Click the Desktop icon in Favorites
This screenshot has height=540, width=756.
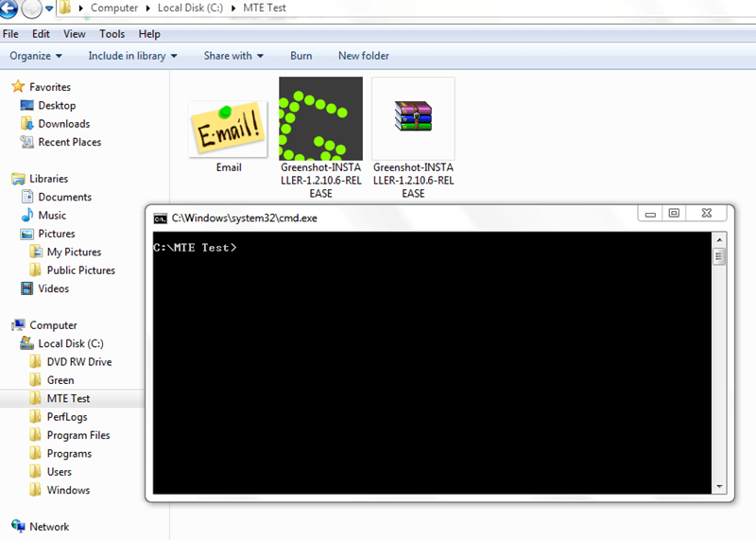point(27,105)
